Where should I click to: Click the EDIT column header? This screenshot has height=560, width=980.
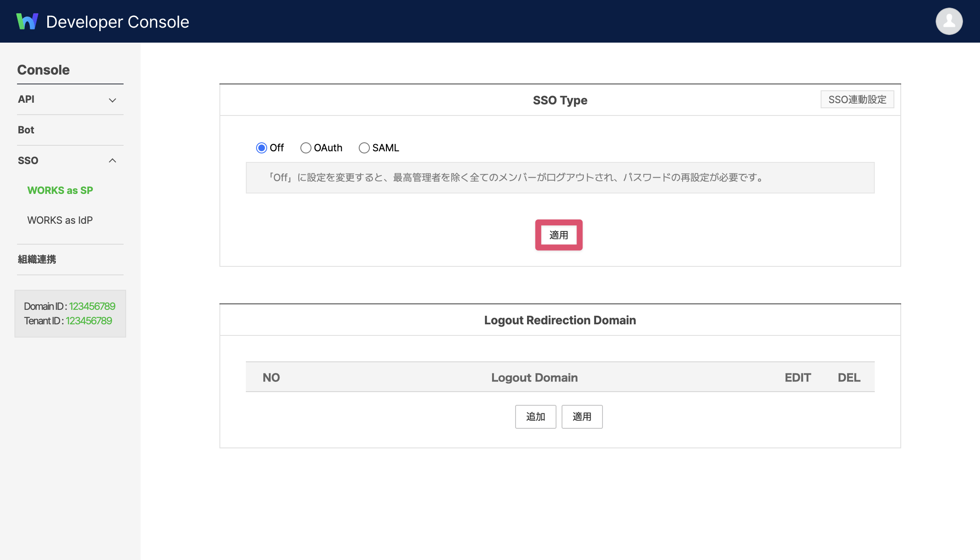798,378
